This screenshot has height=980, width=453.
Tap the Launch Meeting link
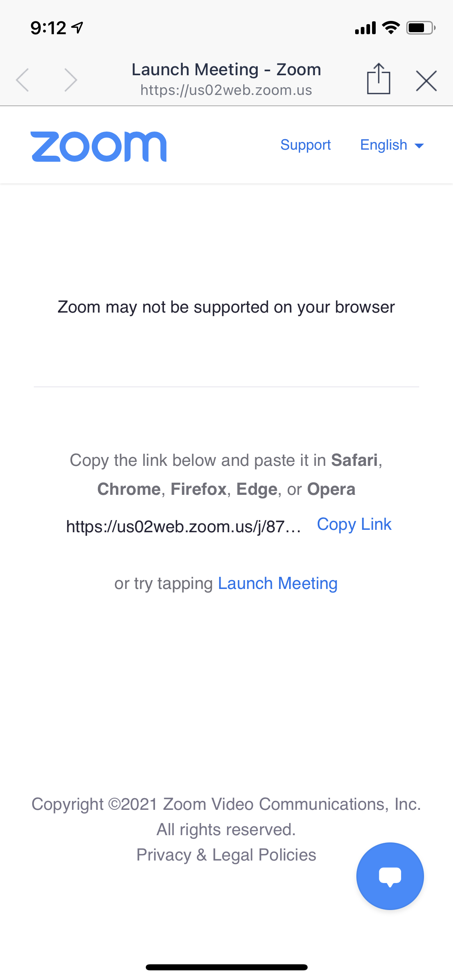point(277,583)
